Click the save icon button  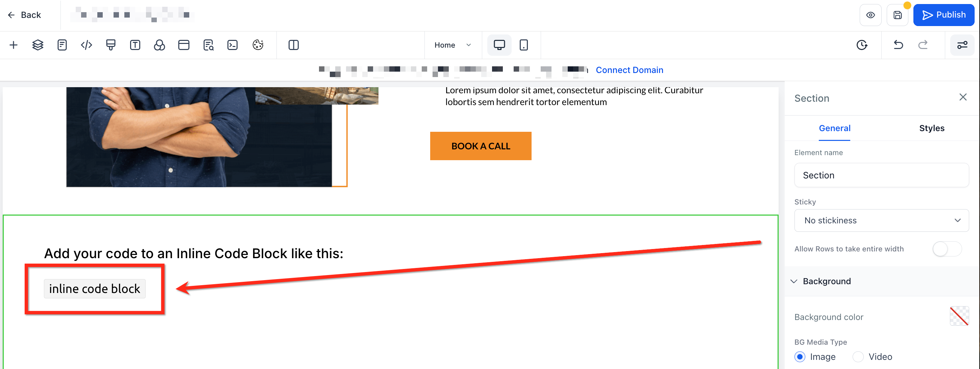coord(898,15)
